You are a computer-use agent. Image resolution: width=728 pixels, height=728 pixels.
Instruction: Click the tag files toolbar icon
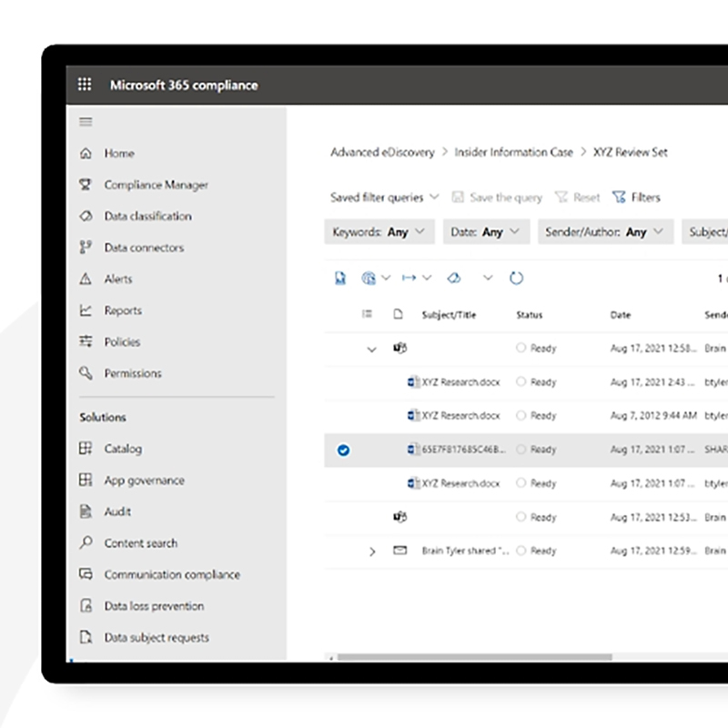[454, 278]
